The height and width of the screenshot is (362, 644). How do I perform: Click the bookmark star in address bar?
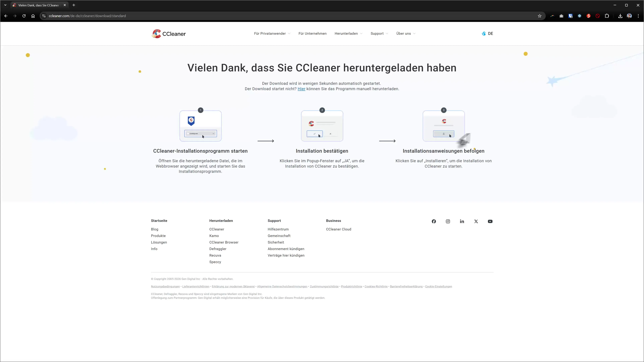coord(540,16)
